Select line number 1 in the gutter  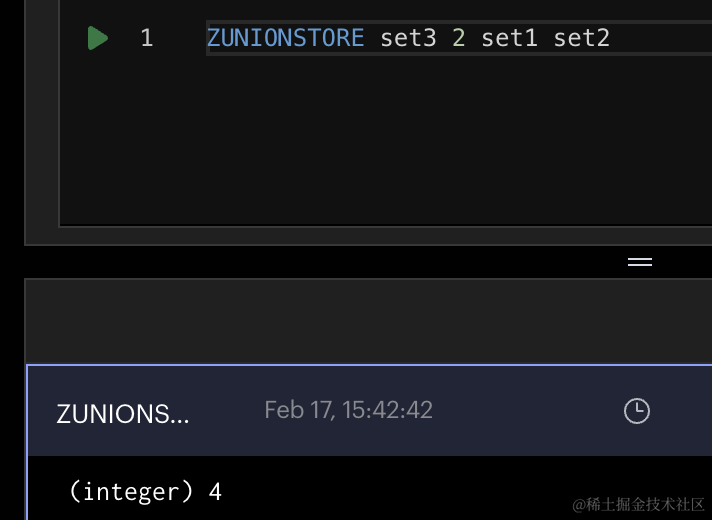pos(147,38)
